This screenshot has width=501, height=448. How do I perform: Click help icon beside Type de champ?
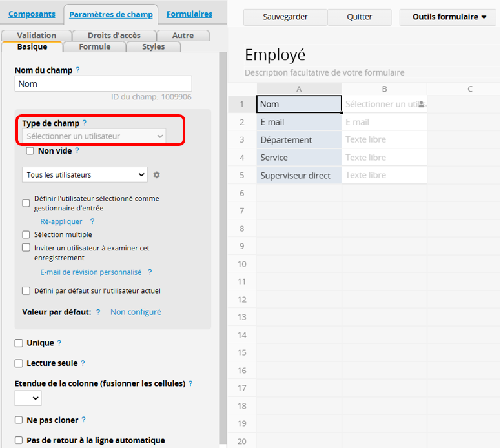tap(85, 123)
